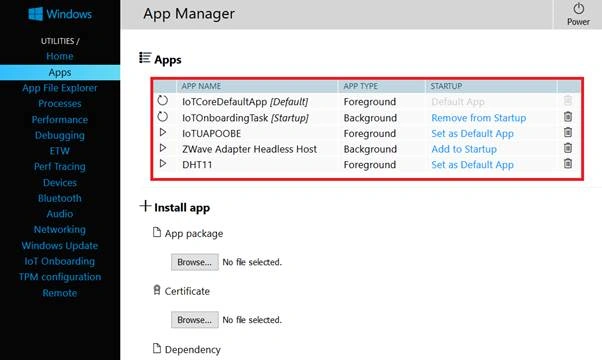Click the App package file icon
The image size is (602, 360).
157,232
